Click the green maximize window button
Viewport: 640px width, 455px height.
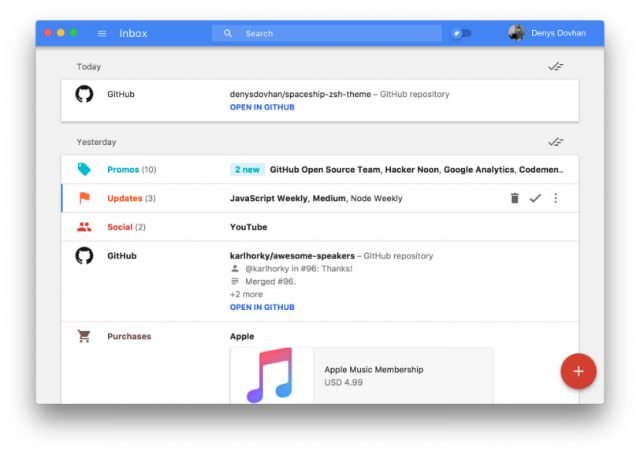pos(73,33)
